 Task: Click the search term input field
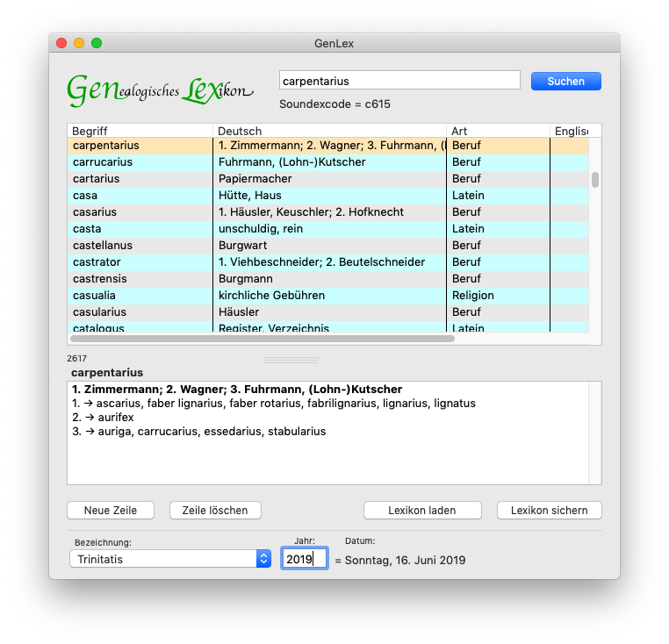coord(399,81)
